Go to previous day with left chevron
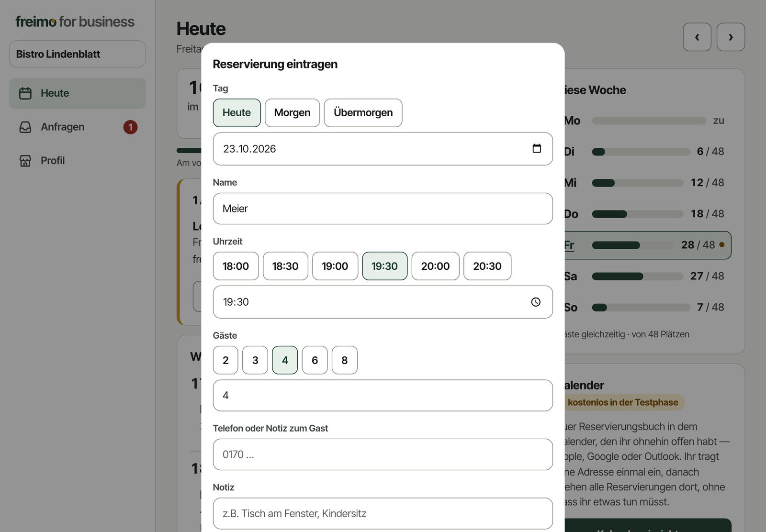 pyautogui.click(x=697, y=37)
